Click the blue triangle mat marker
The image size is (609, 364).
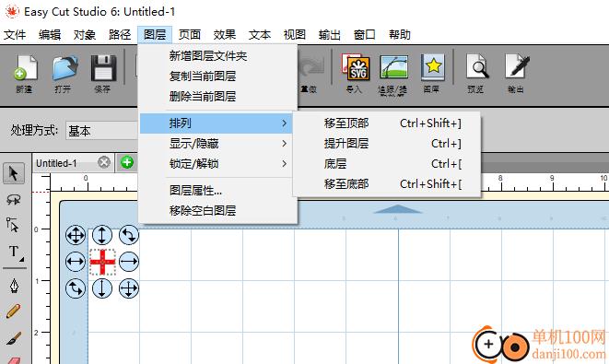tap(397, 209)
